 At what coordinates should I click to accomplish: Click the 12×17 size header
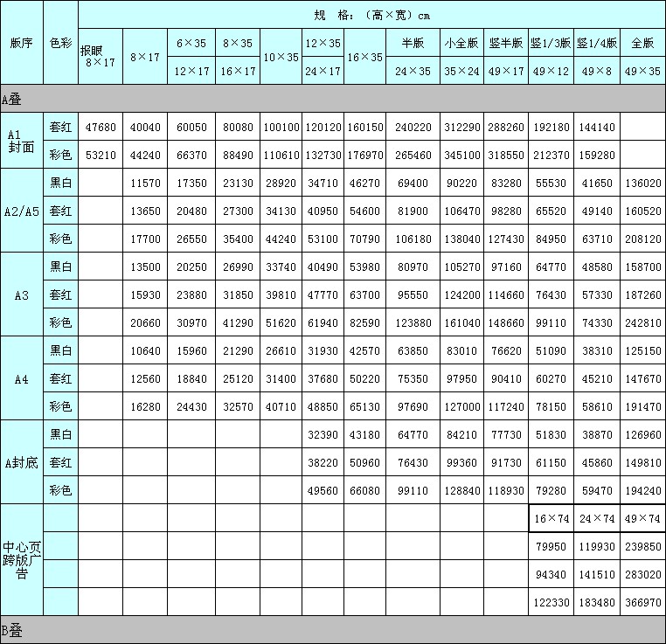(191, 71)
